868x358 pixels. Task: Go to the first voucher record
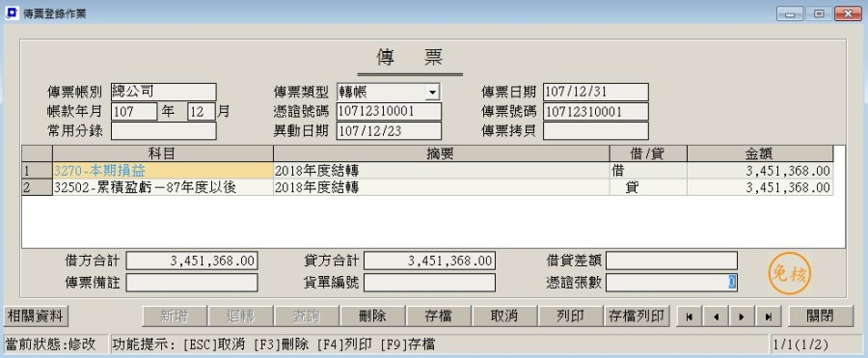tap(690, 317)
